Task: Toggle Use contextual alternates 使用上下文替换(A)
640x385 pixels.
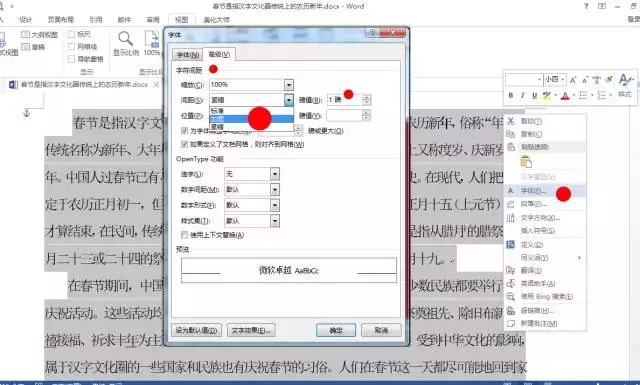Action: tap(184, 235)
